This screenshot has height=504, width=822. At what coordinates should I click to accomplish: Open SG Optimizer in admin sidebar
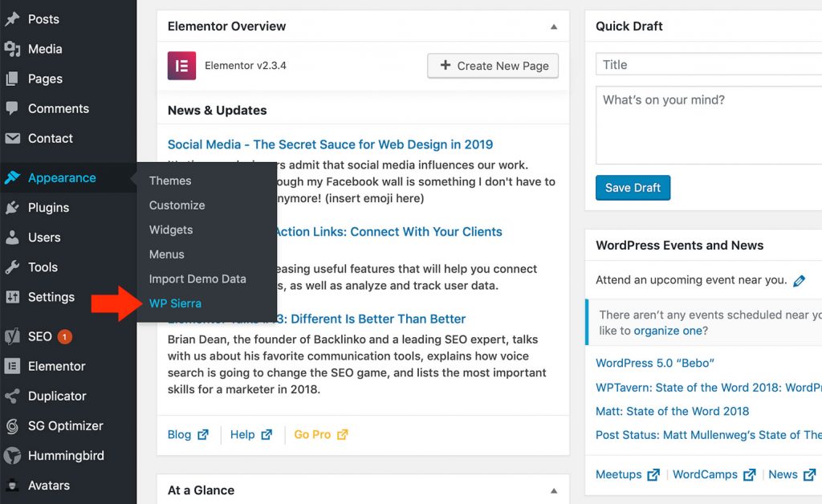tap(66, 426)
